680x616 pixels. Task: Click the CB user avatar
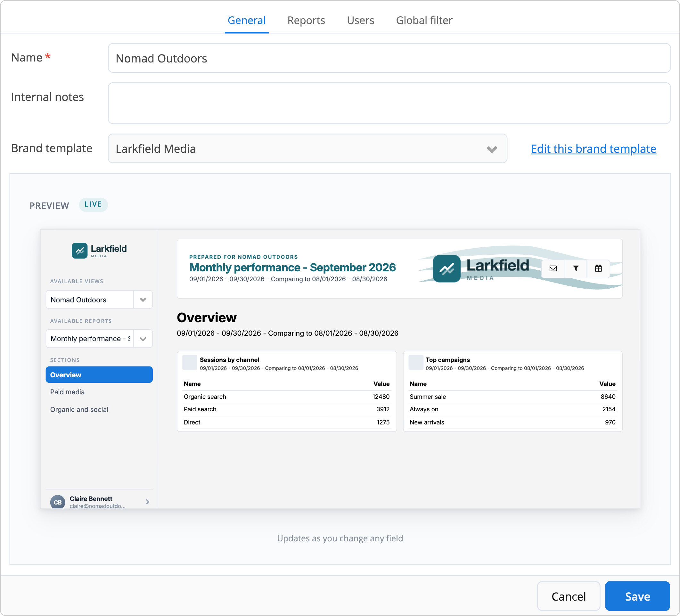click(58, 502)
